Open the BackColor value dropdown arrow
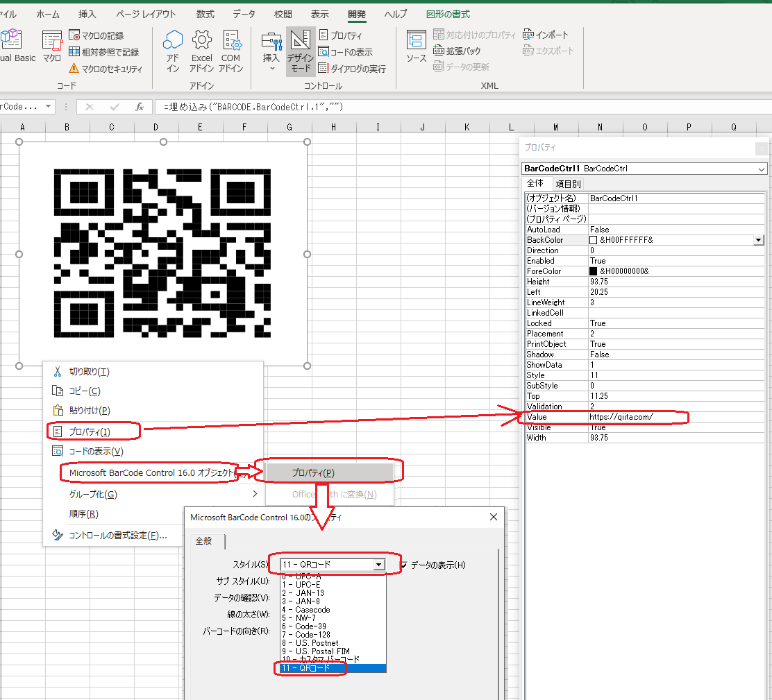Screen dimensions: 772x700 point(758,240)
